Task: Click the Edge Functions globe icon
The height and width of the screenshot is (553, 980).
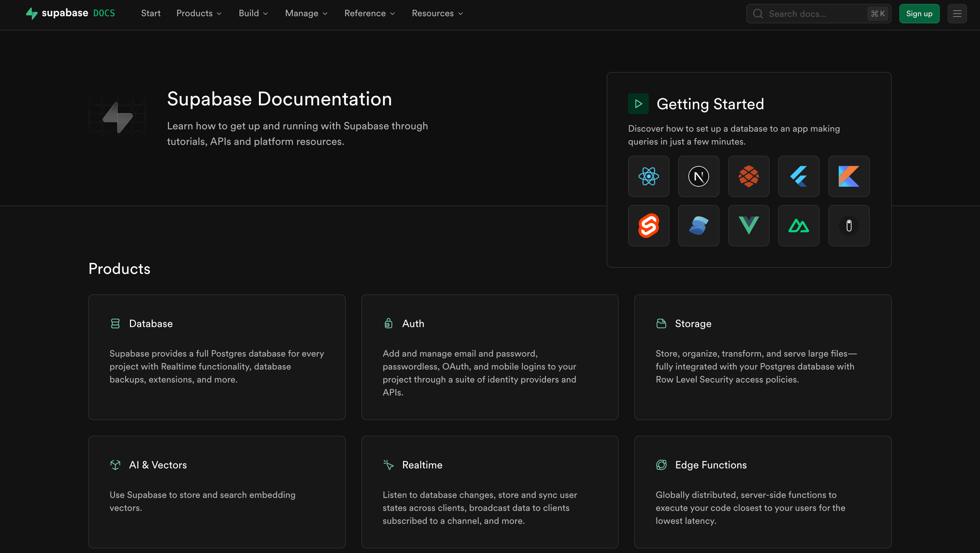Action: (x=661, y=465)
